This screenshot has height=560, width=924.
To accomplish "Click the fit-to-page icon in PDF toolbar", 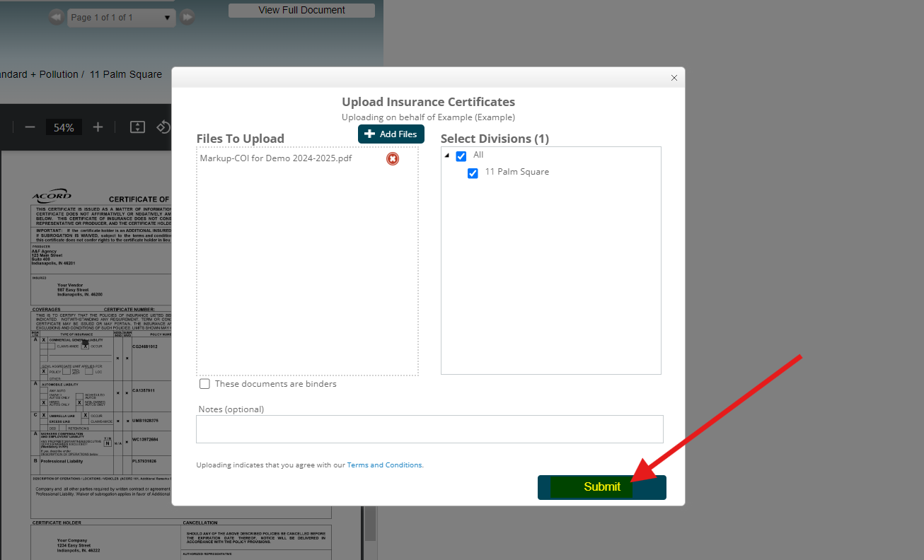I will tap(137, 127).
